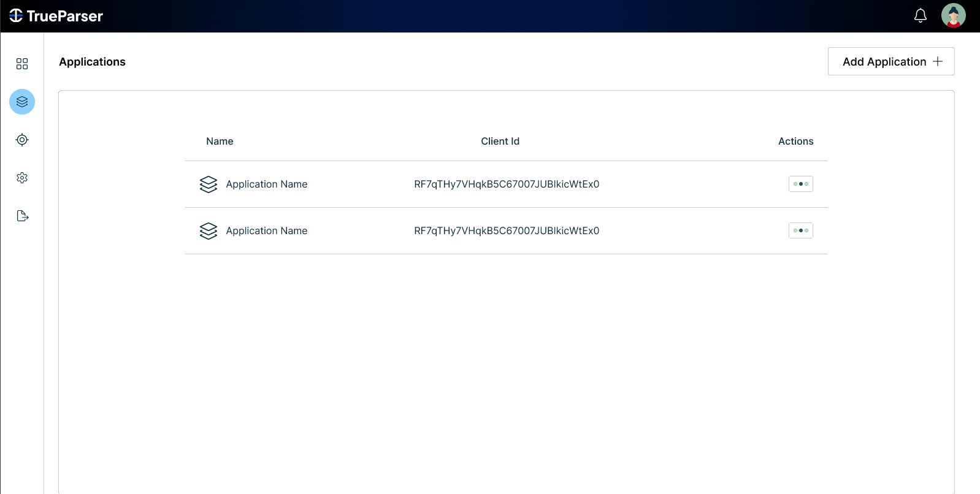The width and height of the screenshot is (980, 494).
Task: Open the user profile avatar
Action: (953, 16)
